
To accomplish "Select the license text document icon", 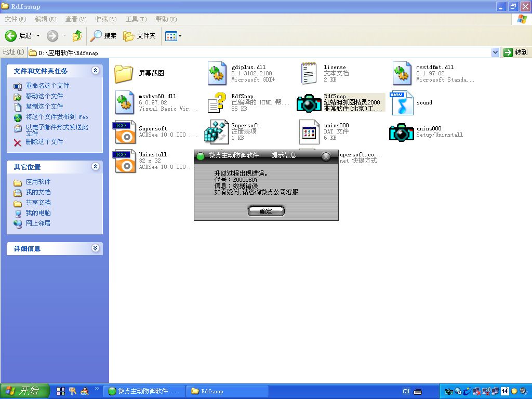I will point(309,73).
